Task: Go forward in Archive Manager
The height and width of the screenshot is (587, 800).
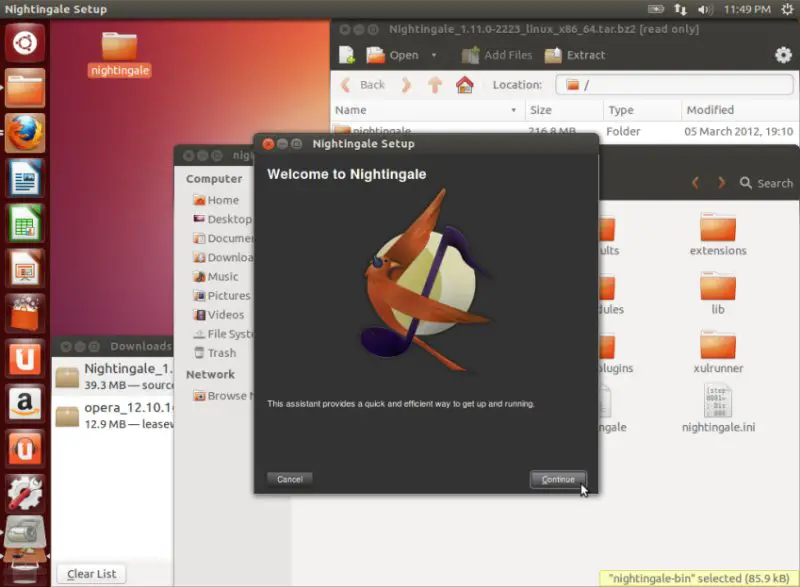Action: point(406,85)
